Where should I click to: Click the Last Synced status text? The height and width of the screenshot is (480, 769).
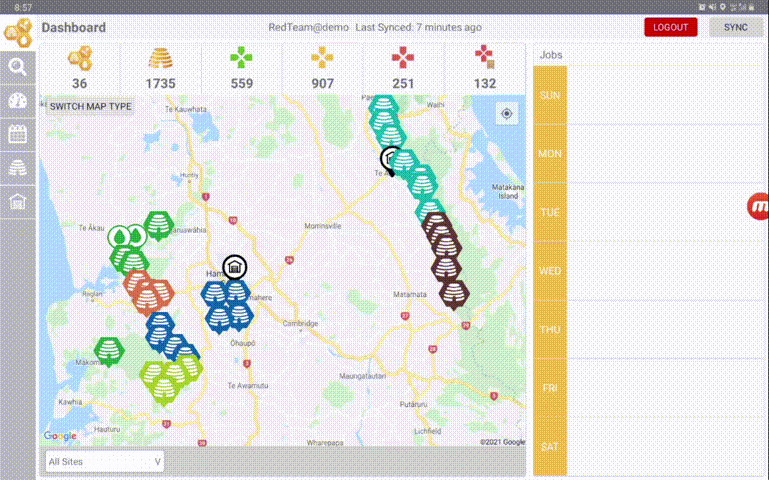[x=418, y=27]
